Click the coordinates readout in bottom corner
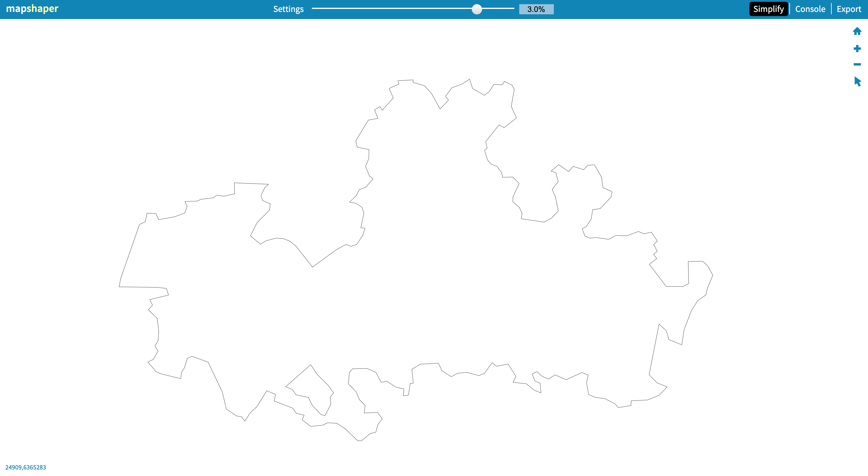Viewport: 868px width, 476px height. coord(26,467)
